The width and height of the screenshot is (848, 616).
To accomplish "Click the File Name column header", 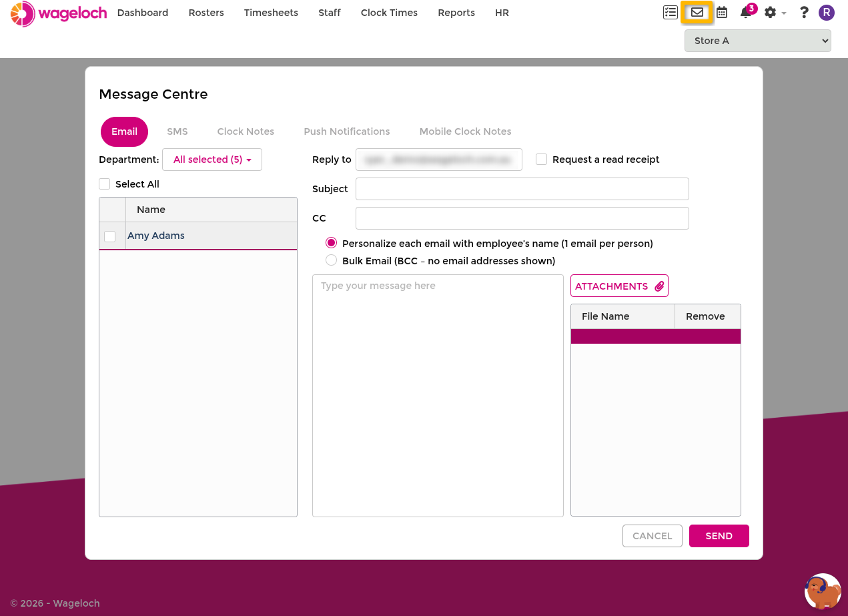I will (623, 316).
